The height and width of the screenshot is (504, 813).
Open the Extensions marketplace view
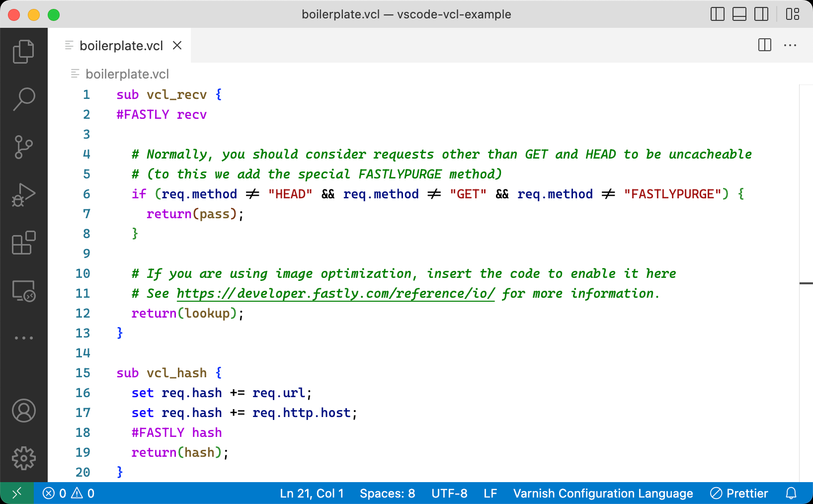(x=23, y=243)
